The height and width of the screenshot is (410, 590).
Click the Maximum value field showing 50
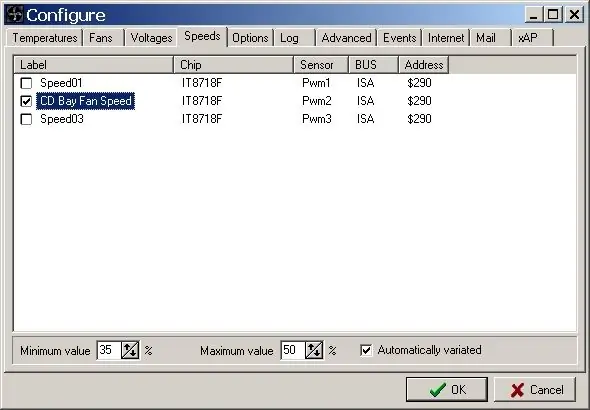293,350
